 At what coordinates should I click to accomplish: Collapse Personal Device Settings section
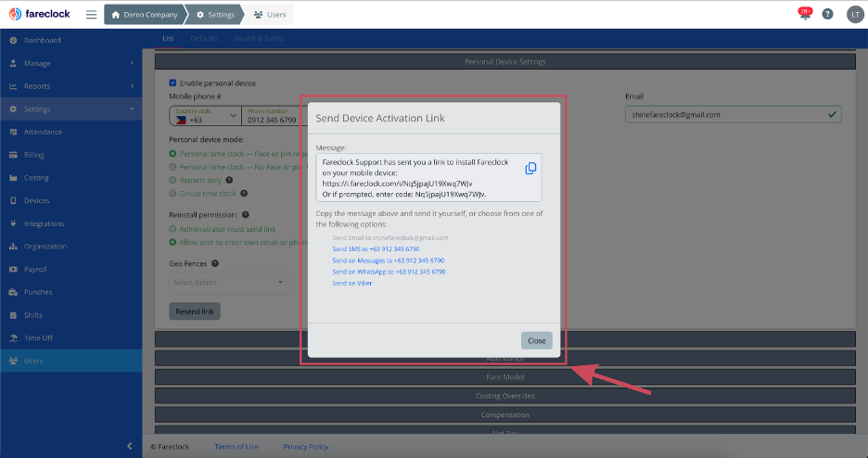click(504, 61)
